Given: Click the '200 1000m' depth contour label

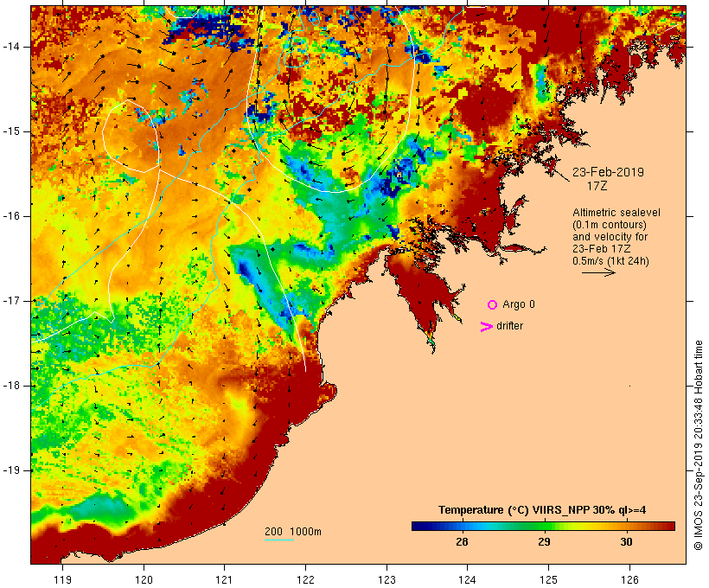Looking at the screenshot, I should point(293,532).
